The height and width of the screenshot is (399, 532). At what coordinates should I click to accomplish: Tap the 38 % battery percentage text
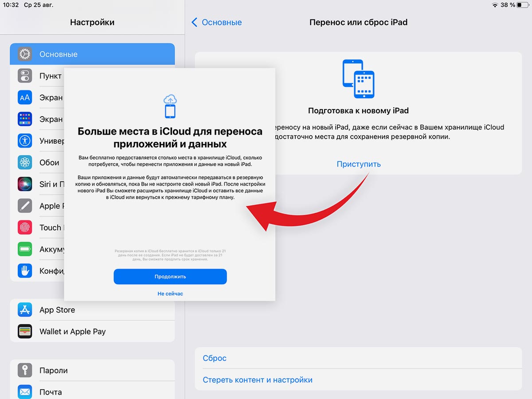click(508, 5)
